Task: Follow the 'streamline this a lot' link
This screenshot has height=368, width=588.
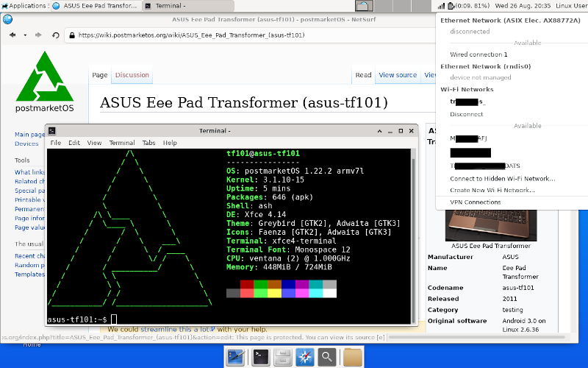Action: 177,329
